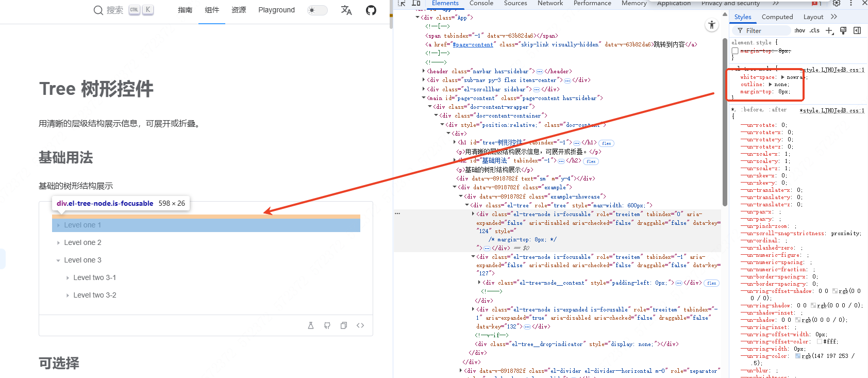This screenshot has height=378, width=868.
Task: Open the --un-ring-offset-color #fff swatch
Action: click(x=820, y=341)
